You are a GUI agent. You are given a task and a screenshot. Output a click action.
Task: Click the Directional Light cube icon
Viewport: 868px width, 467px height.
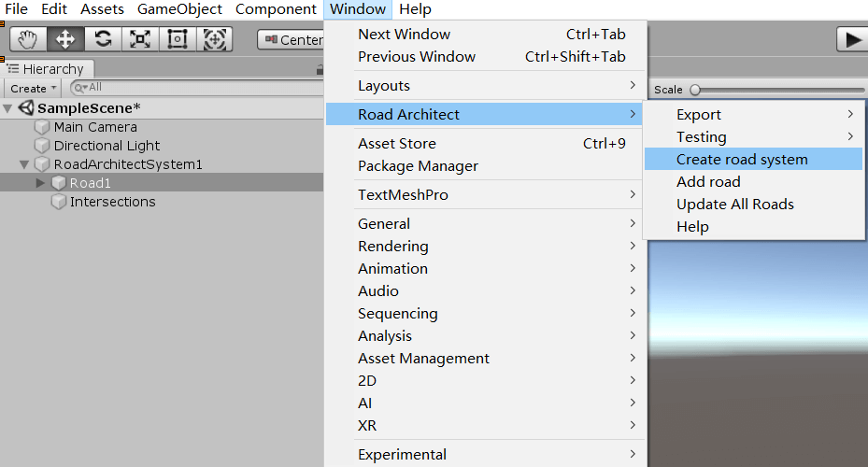pyautogui.click(x=42, y=146)
